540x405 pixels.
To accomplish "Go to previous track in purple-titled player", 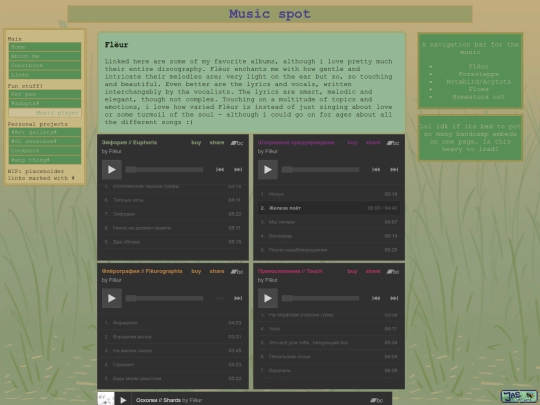I will 376,169.
